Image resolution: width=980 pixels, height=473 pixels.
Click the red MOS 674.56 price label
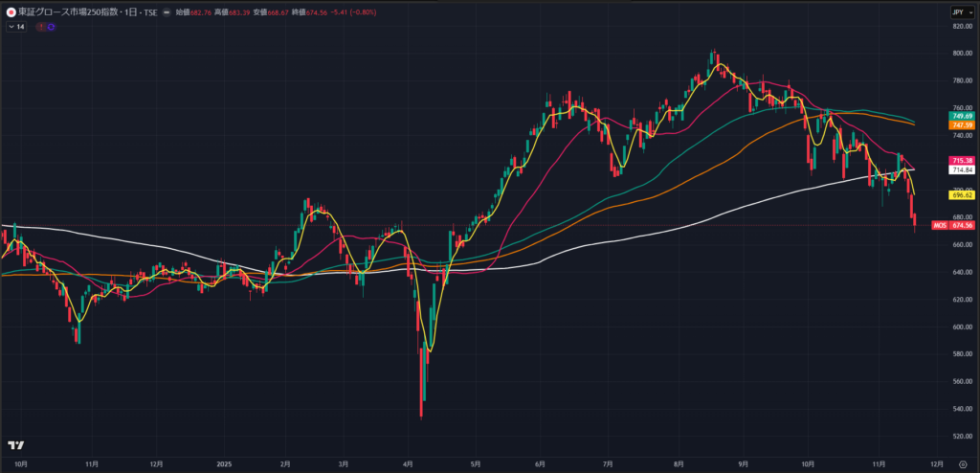[x=954, y=225]
